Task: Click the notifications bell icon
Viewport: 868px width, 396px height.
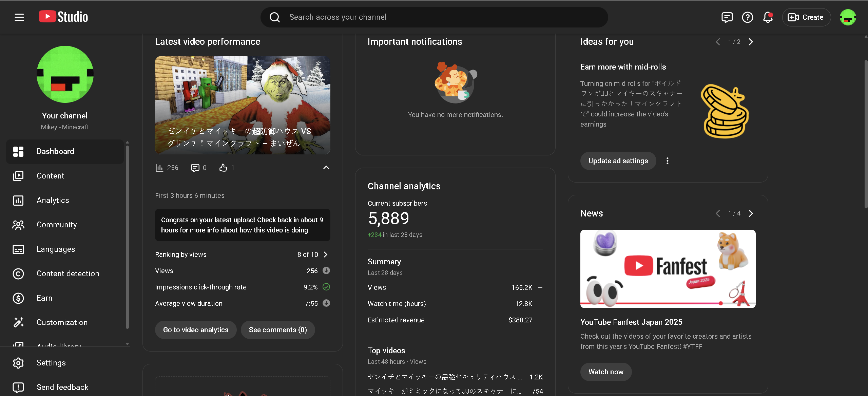Action: (x=768, y=17)
